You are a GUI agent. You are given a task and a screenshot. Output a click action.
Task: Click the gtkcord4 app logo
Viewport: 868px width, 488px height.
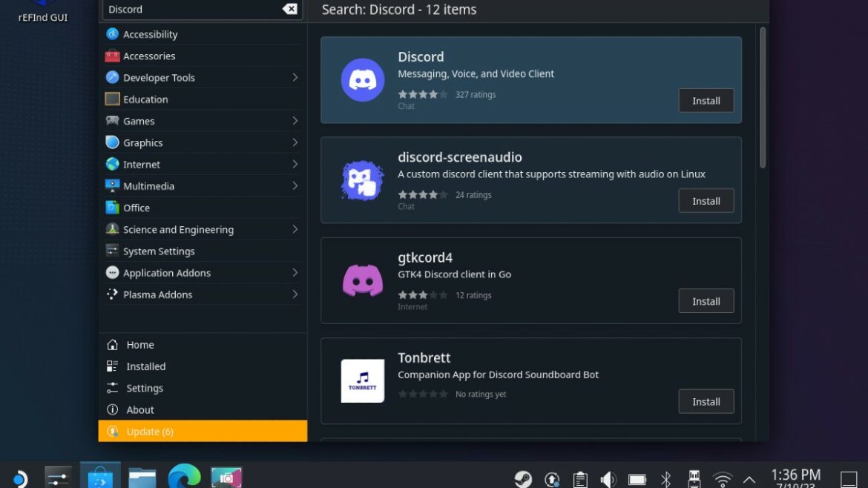363,280
